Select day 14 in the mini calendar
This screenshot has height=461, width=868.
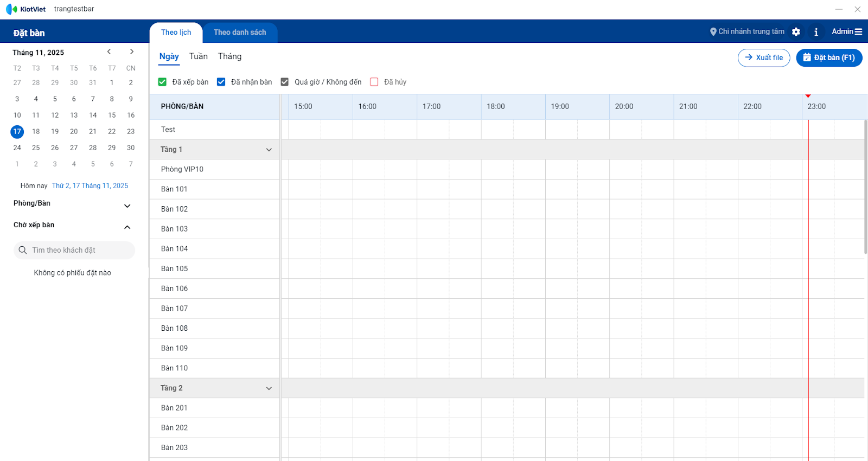coord(93,115)
